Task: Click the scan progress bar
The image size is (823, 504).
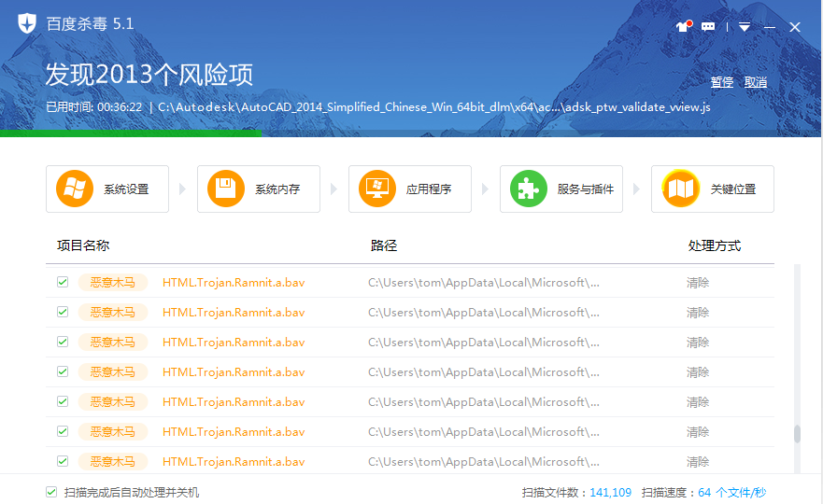Action: pyautogui.click(x=410, y=133)
